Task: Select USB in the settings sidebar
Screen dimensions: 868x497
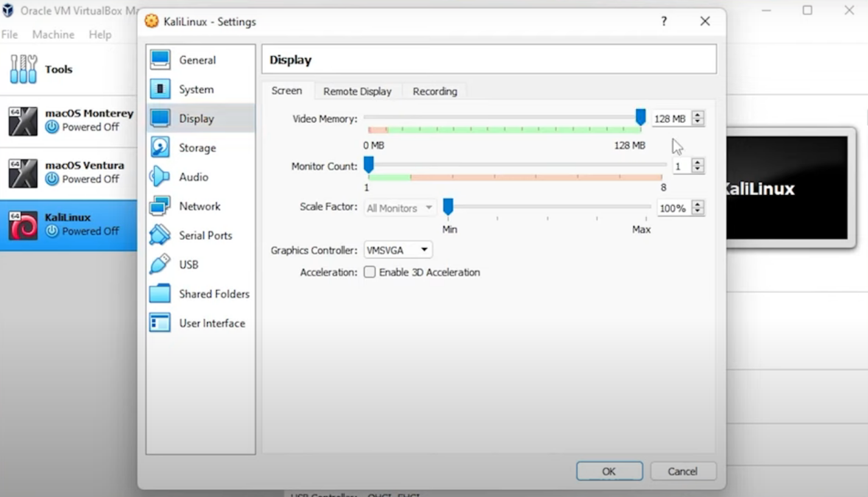Action: point(201,264)
